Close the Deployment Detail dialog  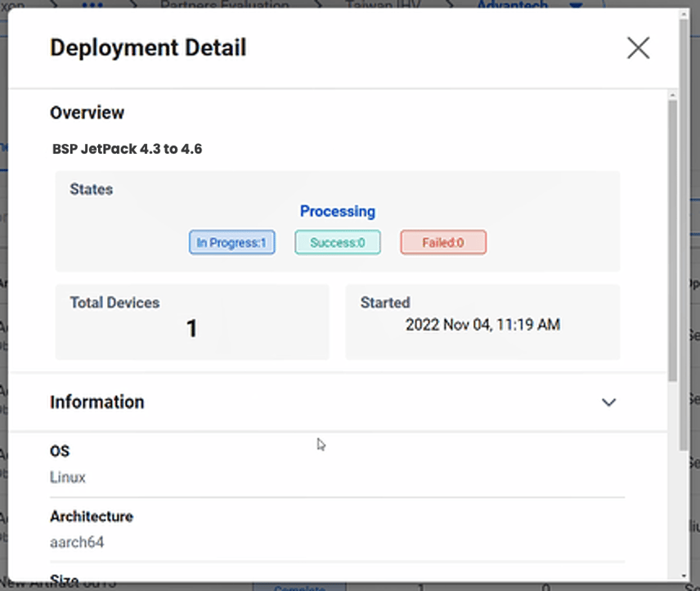(638, 48)
